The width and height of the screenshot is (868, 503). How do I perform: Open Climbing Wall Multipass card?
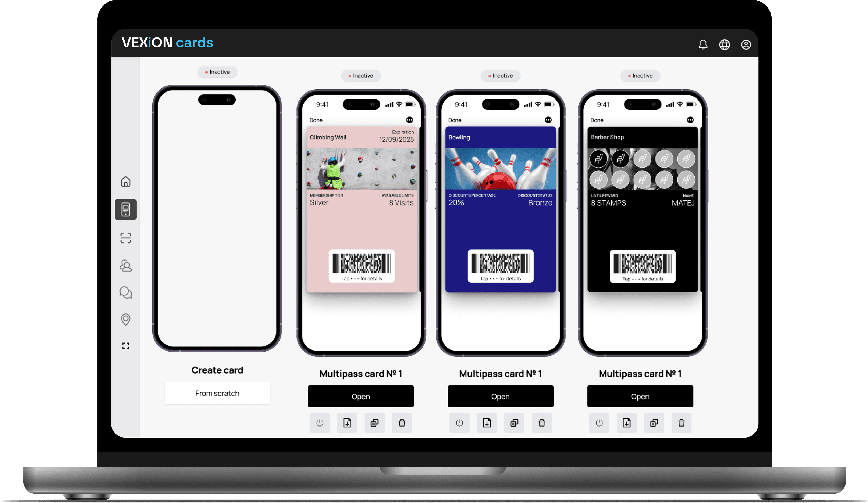pyautogui.click(x=360, y=396)
